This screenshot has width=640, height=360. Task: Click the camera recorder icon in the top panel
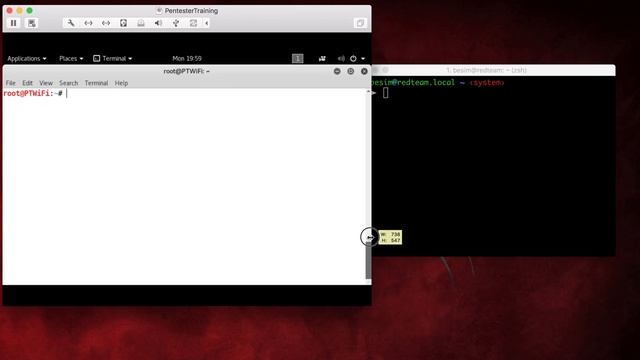click(322, 58)
